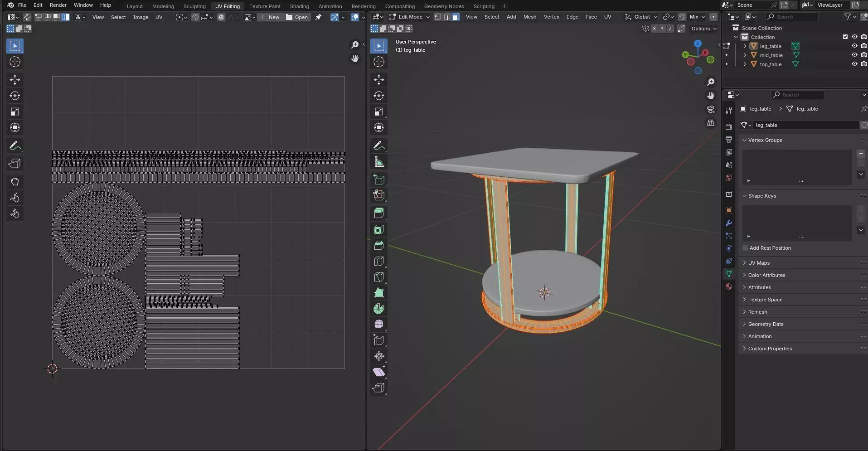Select the Loop Cut tool
Screen dimensions: 868x451
[379, 261]
